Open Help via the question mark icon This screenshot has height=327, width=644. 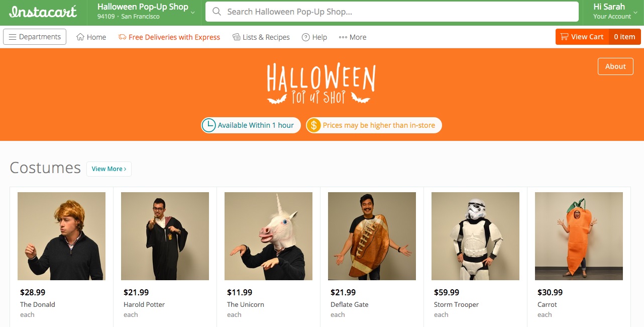(x=305, y=37)
